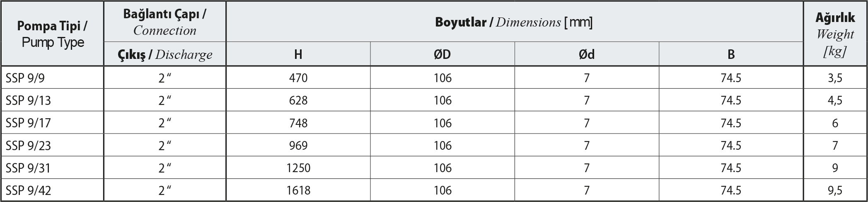Click the Pompa Tipi / Pump Type header
Screen dimensions: 868x202
pos(52,34)
